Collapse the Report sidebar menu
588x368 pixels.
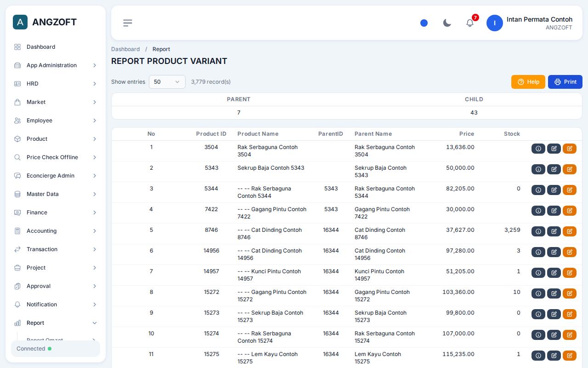(x=56, y=323)
